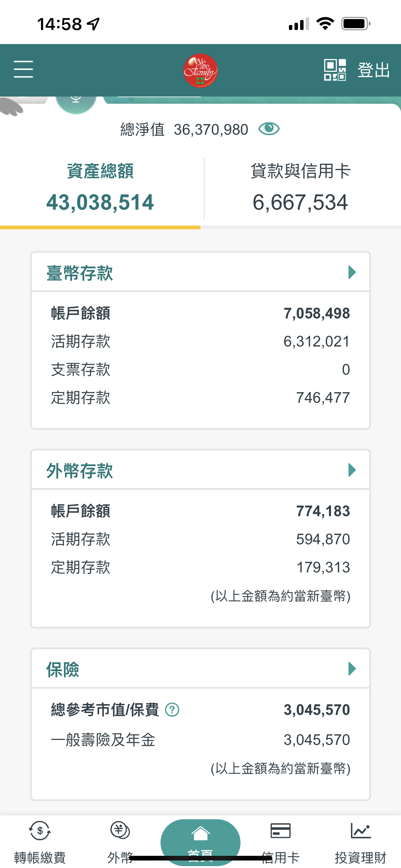Image resolution: width=401 pixels, height=868 pixels.
Task: Tap the QR code scanner icon
Action: click(335, 70)
